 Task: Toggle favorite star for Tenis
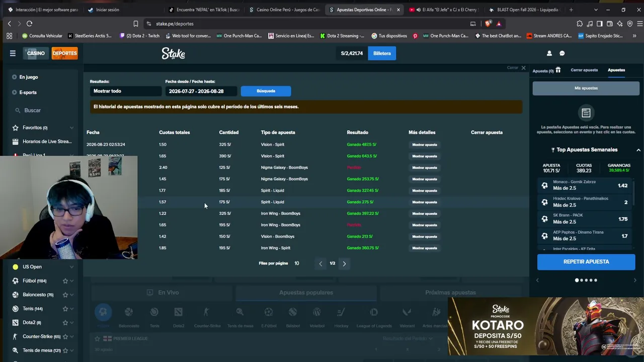pos(65,309)
